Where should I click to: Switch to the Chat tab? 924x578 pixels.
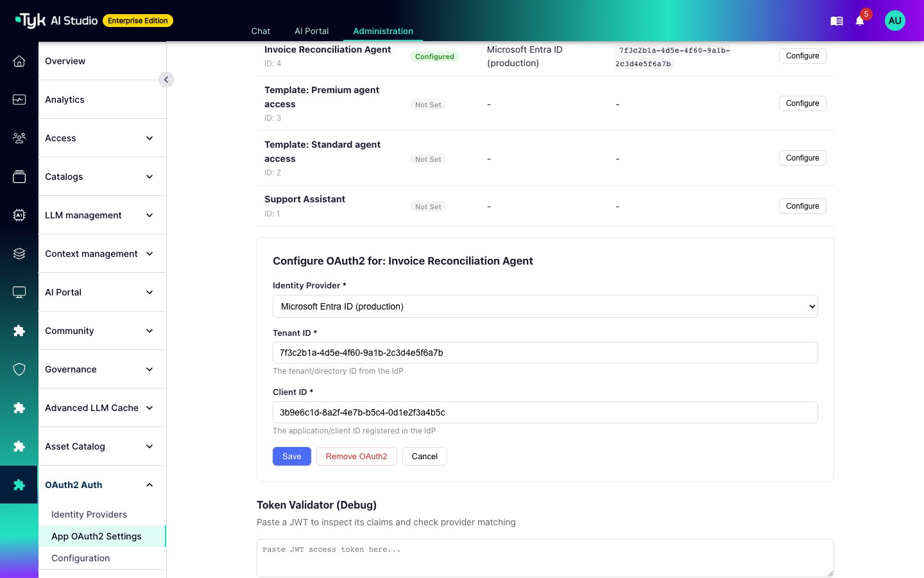point(261,31)
